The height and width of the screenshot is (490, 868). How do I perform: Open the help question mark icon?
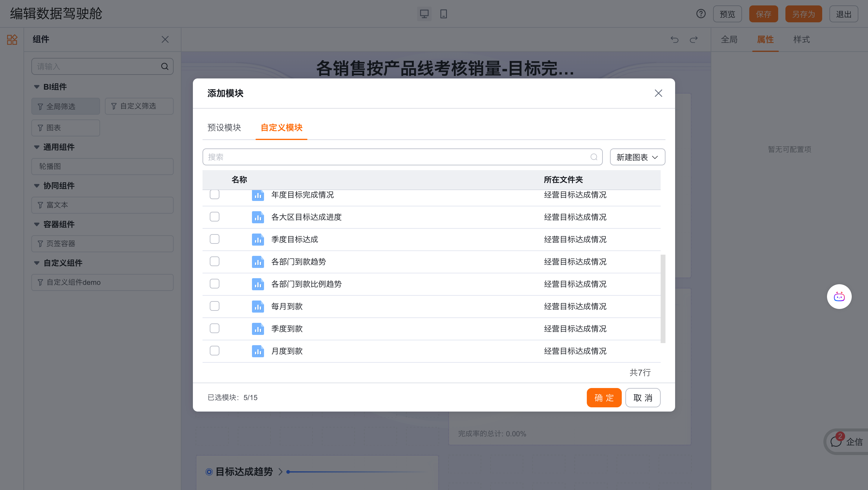701,14
